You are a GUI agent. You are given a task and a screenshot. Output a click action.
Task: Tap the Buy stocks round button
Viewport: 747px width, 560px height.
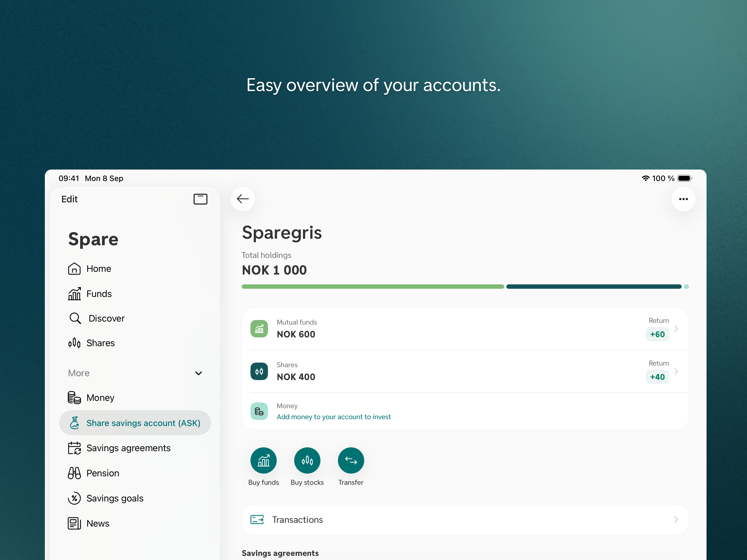tap(307, 460)
